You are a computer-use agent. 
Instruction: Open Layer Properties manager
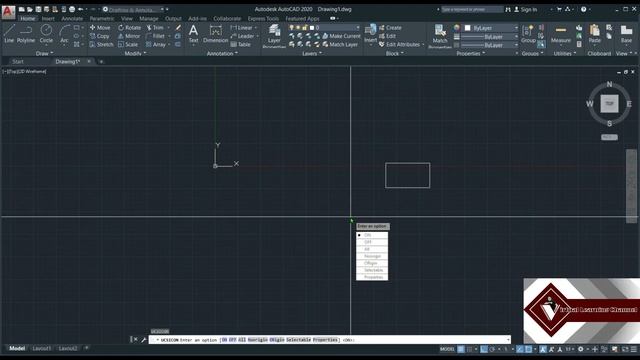tap(274, 35)
